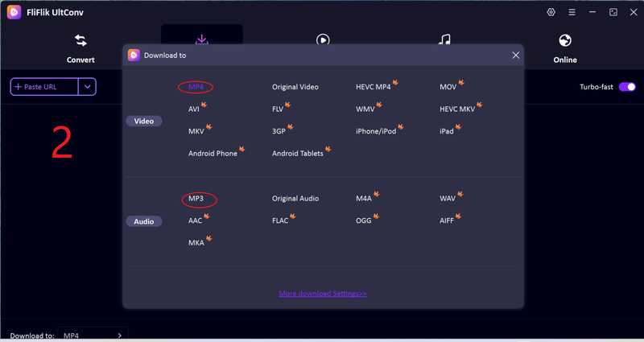Open the hamburger menu in title bar

tap(572, 12)
